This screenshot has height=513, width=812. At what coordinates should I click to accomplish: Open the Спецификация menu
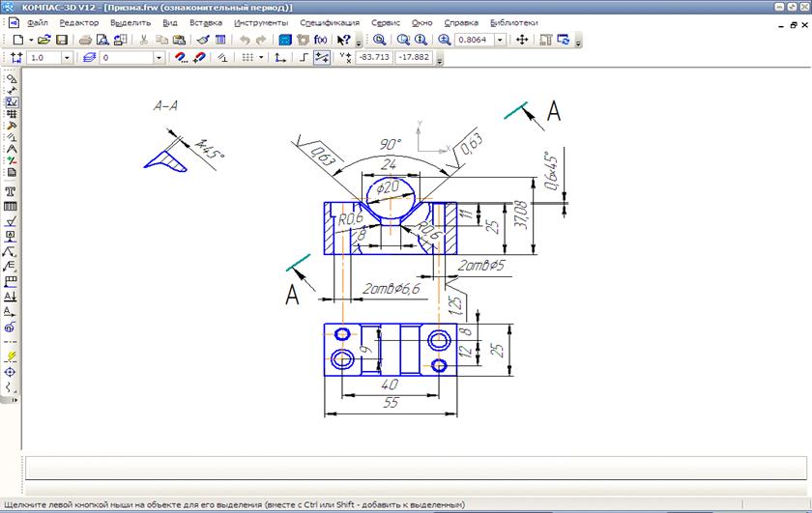(x=329, y=21)
